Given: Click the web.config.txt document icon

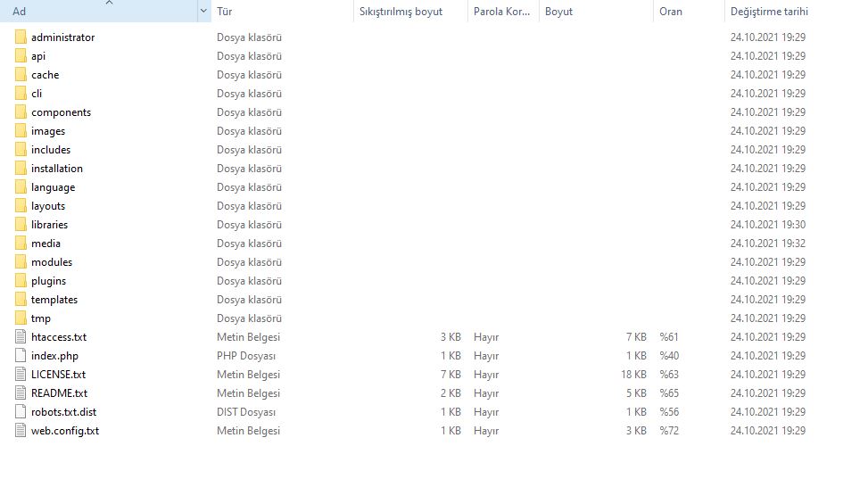Looking at the screenshot, I should click(21, 430).
